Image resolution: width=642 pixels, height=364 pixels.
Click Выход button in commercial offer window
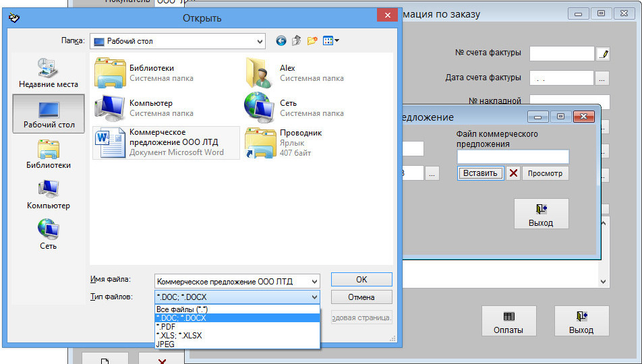(542, 214)
